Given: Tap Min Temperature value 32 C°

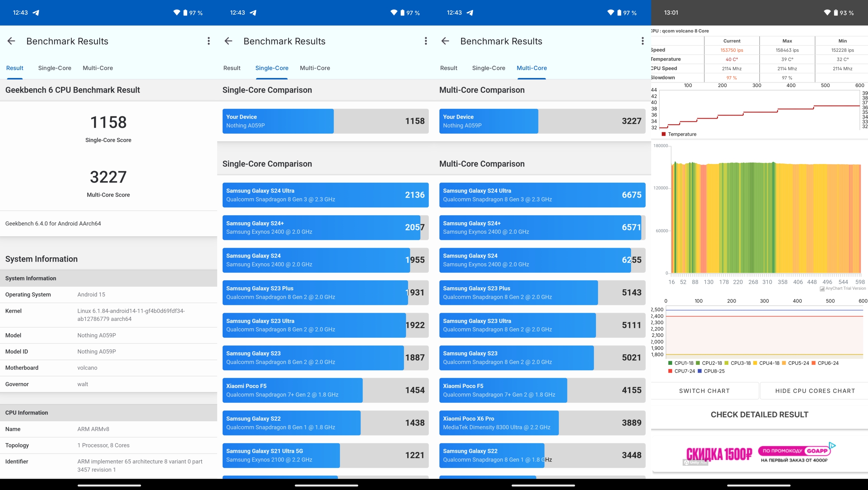Looking at the screenshot, I should point(842,59).
